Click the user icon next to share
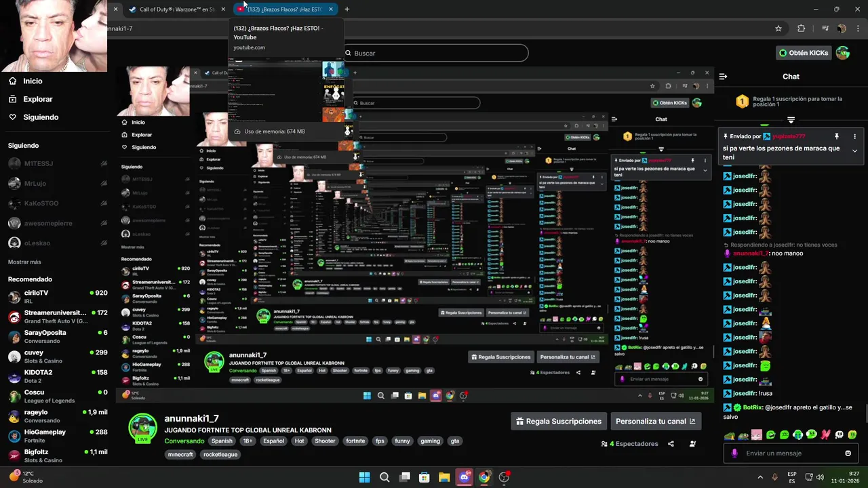Image resolution: width=868 pixels, height=488 pixels. [x=692, y=444]
